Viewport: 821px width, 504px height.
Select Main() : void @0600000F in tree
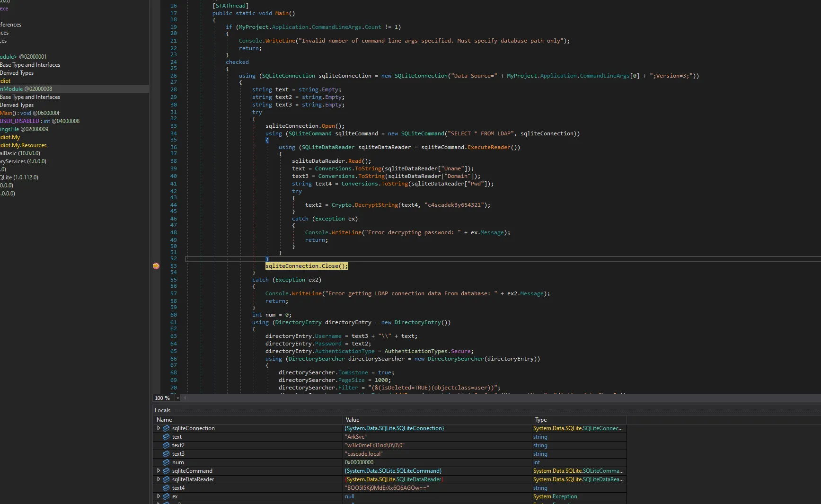point(30,113)
